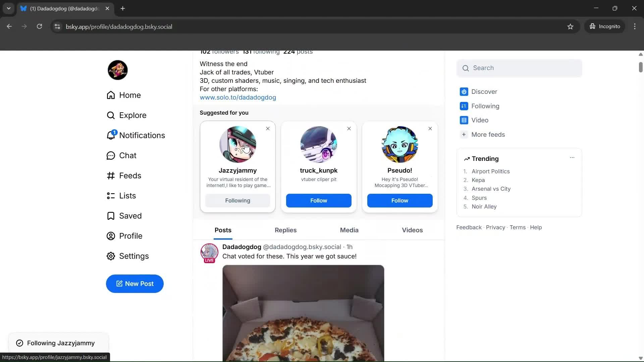Screen dimensions: 644x362
Task: Dismiss the Jazzyjammy suggestion
Action: click(268, 128)
